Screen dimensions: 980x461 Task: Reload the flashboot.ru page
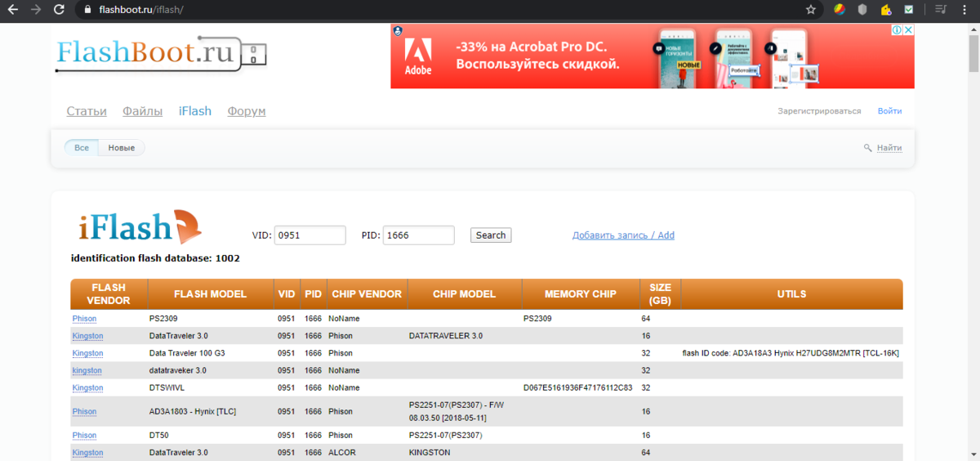(59, 10)
